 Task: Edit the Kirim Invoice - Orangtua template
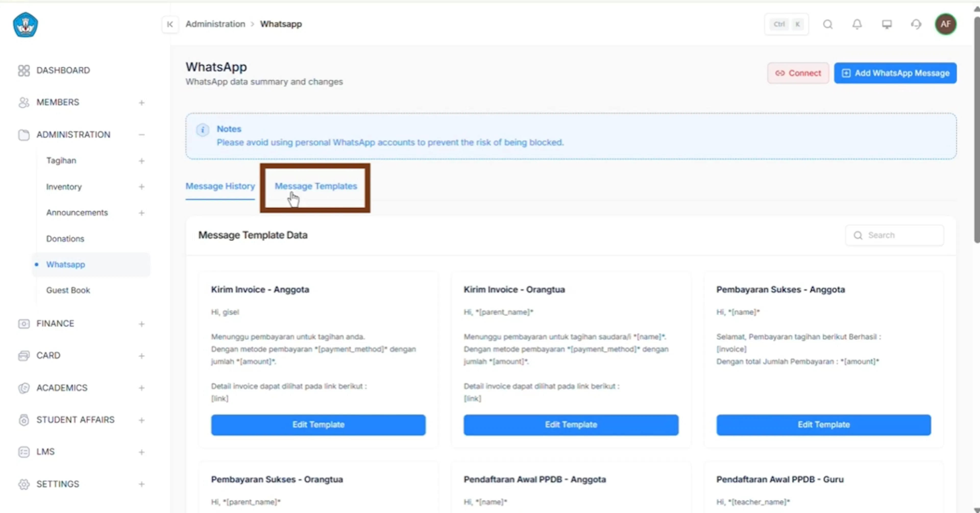tap(571, 425)
